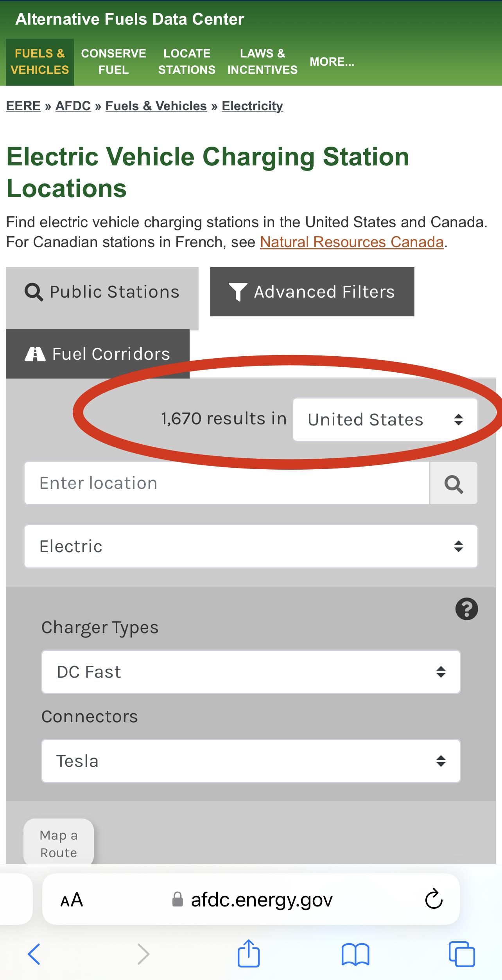Follow the Natural Resources Canada link
The image size is (502, 980).
(x=352, y=242)
